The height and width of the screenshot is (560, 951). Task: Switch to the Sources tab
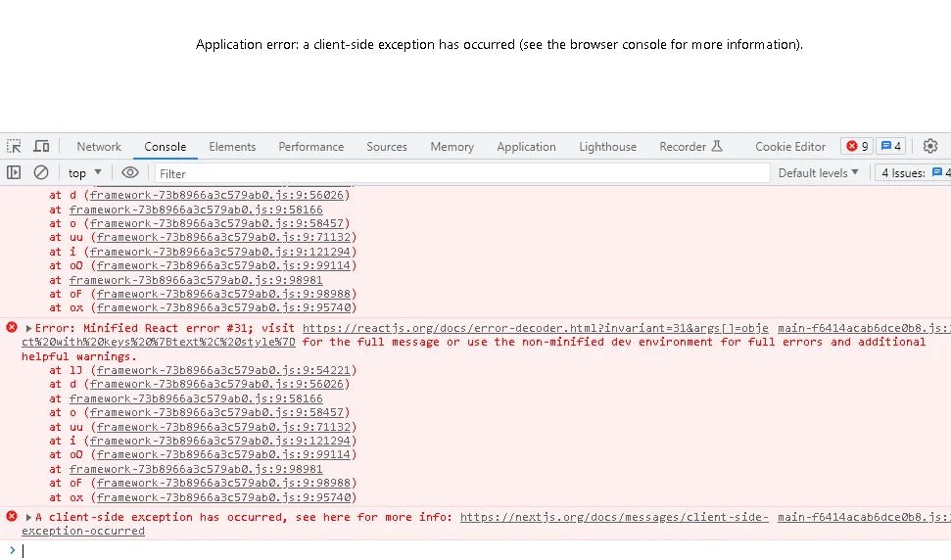pyautogui.click(x=386, y=147)
